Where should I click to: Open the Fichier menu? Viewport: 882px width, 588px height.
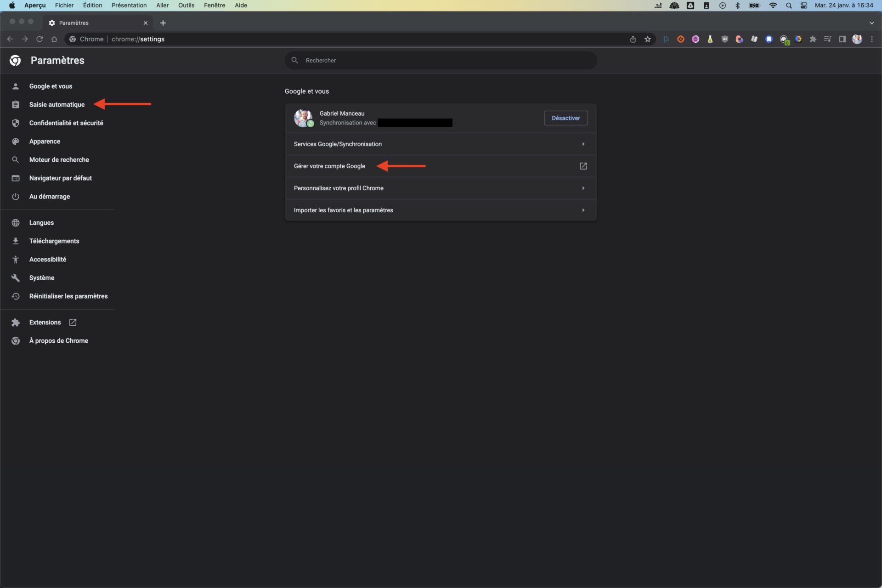point(64,6)
